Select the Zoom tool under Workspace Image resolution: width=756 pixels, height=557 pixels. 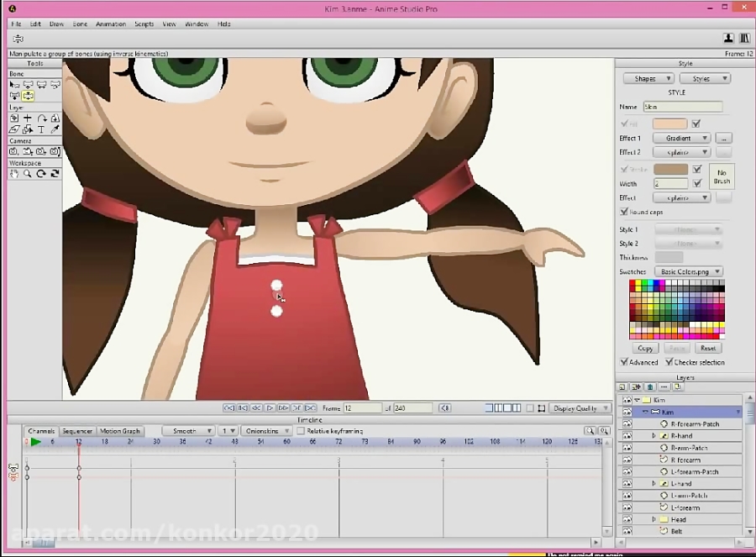click(28, 172)
